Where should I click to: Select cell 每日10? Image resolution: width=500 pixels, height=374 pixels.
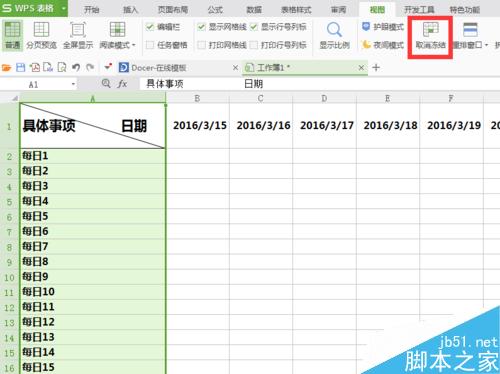93,292
